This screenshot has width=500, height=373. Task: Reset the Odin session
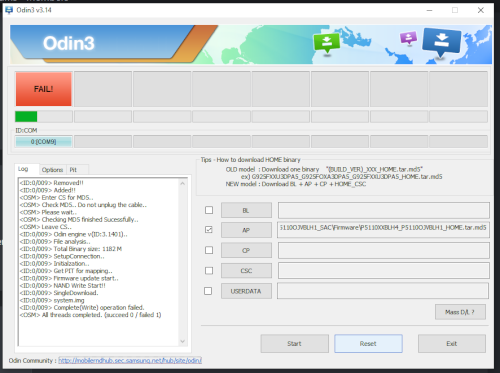pos(368,343)
